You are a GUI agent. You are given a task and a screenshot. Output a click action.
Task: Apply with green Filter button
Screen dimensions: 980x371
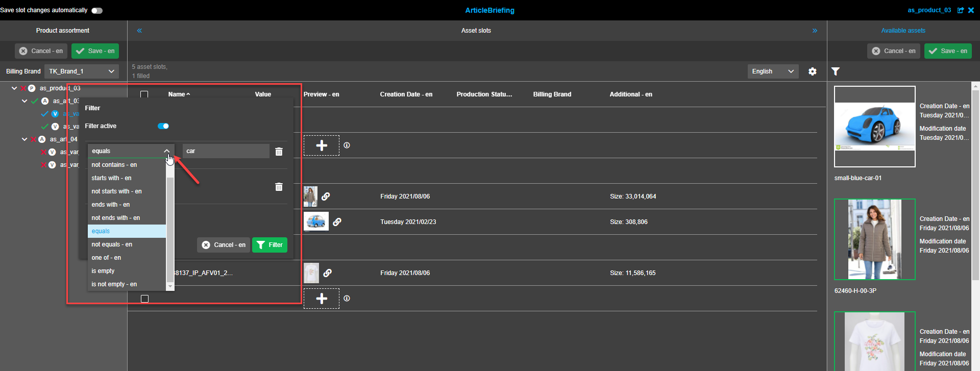(x=269, y=245)
